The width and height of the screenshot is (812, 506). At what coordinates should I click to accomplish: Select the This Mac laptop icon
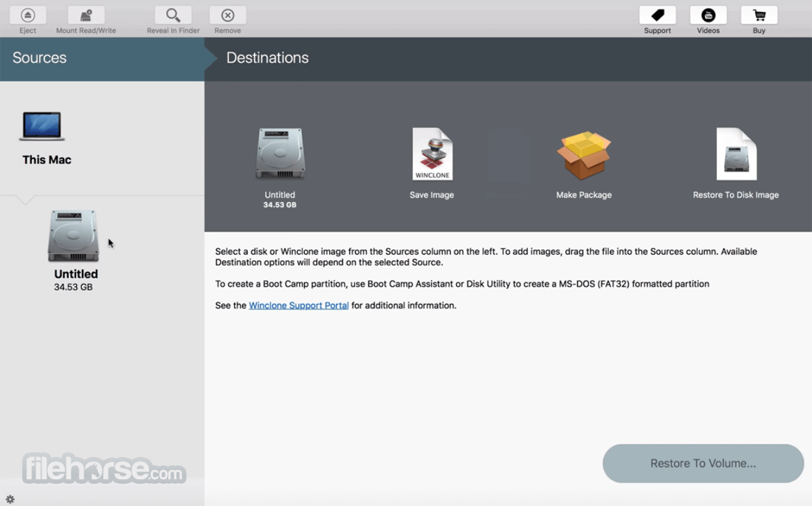coord(42,126)
